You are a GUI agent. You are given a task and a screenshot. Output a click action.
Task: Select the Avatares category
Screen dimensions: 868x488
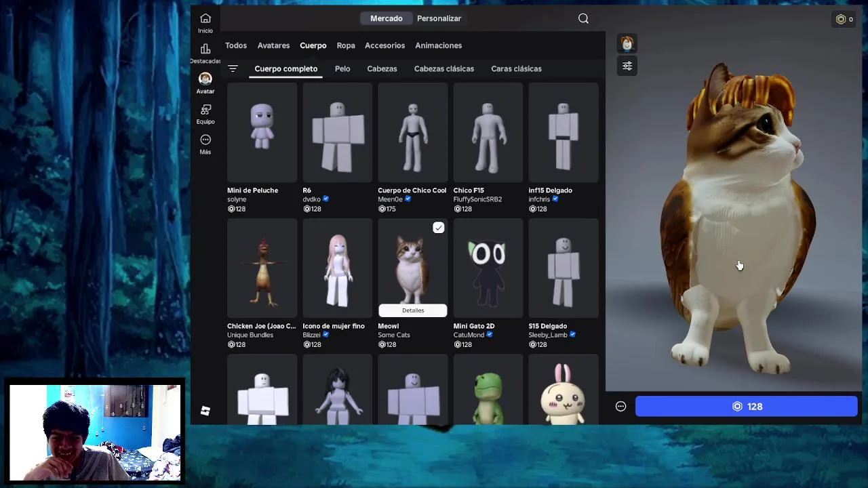pyautogui.click(x=273, y=45)
